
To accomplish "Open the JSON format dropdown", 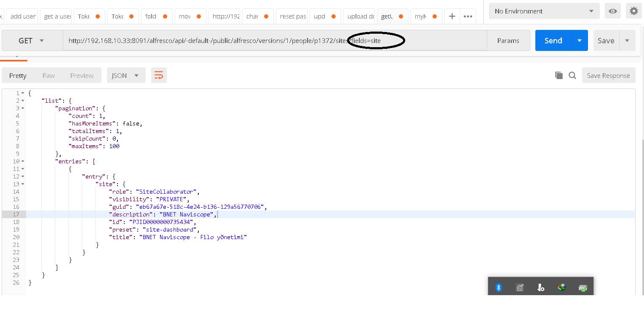I will pos(126,75).
